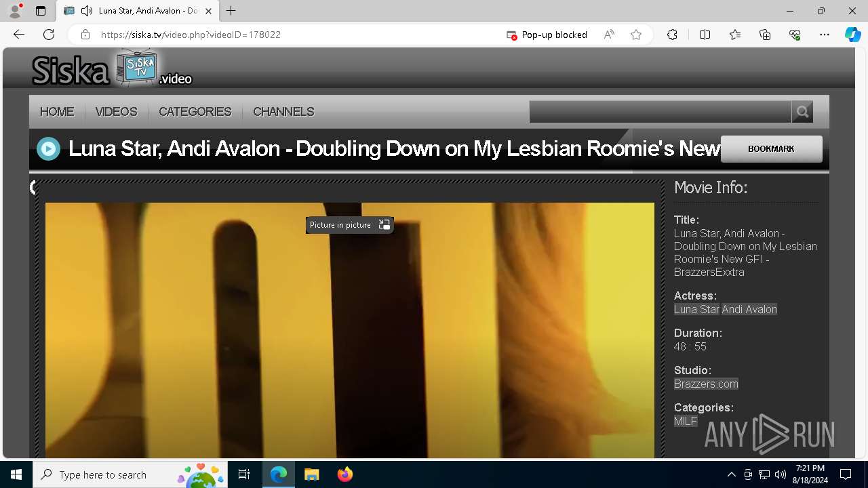Screen dimensions: 868x488
Task: Open File Explorer from taskbar
Action: coord(311,474)
